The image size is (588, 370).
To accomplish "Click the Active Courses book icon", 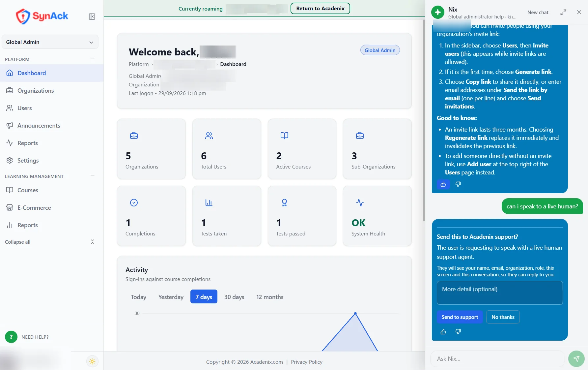I will click(x=284, y=136).
